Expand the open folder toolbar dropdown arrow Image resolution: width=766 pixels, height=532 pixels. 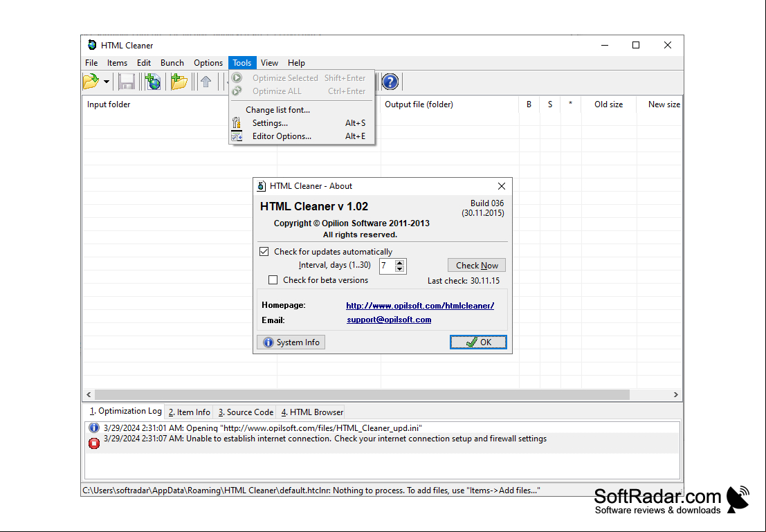coord(106,82)
